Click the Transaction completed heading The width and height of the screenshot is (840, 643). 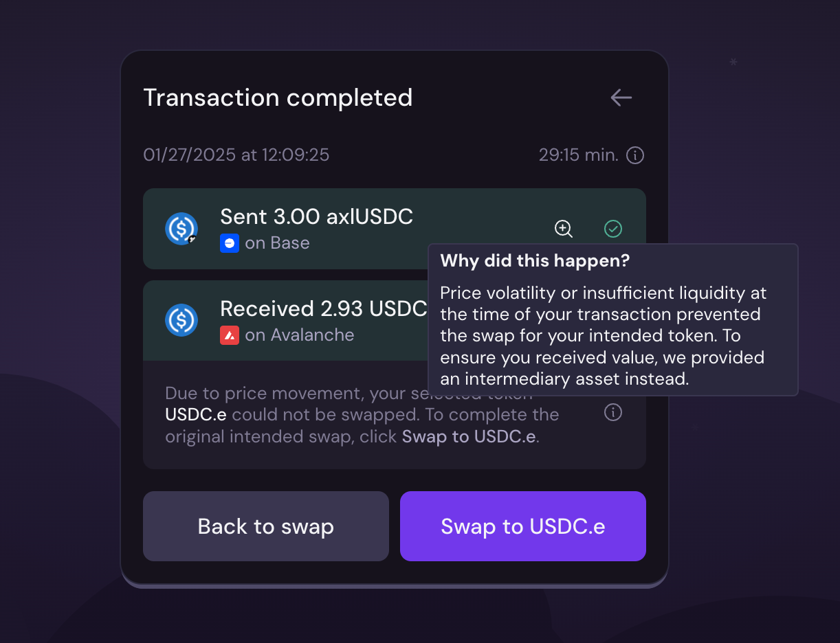278,98
